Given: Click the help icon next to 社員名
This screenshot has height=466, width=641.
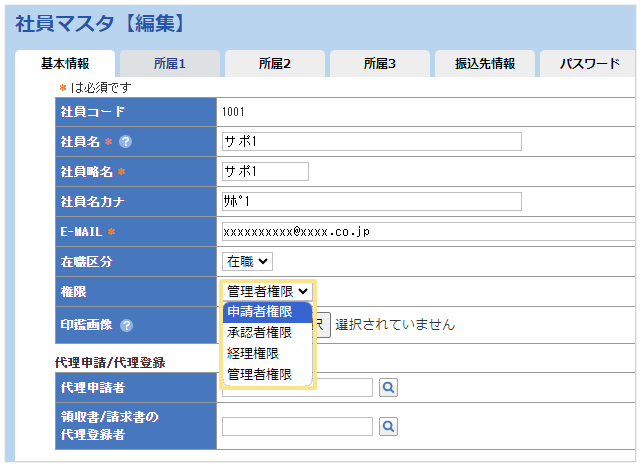Looking at the screenshot, I should (x=126, y=142).
